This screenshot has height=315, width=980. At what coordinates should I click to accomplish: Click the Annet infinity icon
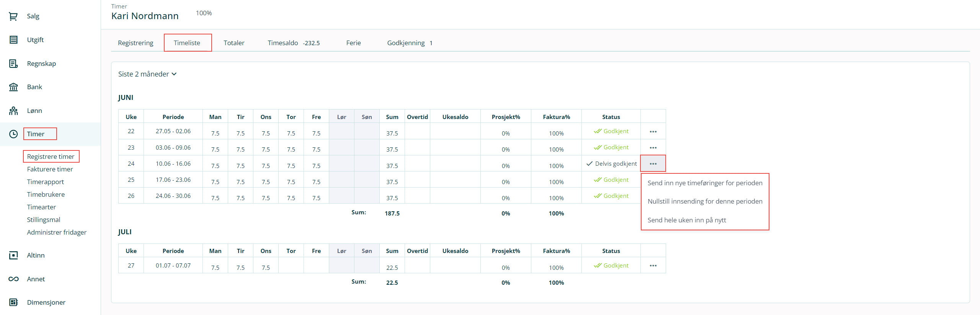(x=13, y=279)
